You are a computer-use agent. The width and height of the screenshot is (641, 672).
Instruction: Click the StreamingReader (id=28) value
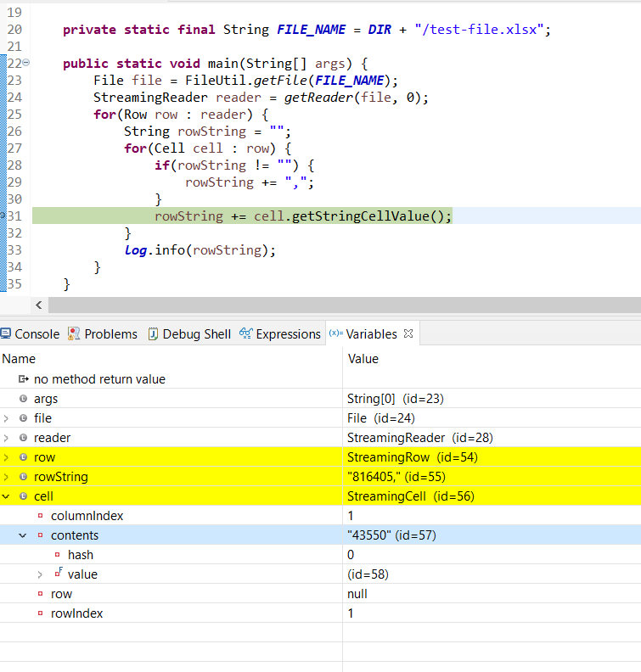[x=419, y=438]
